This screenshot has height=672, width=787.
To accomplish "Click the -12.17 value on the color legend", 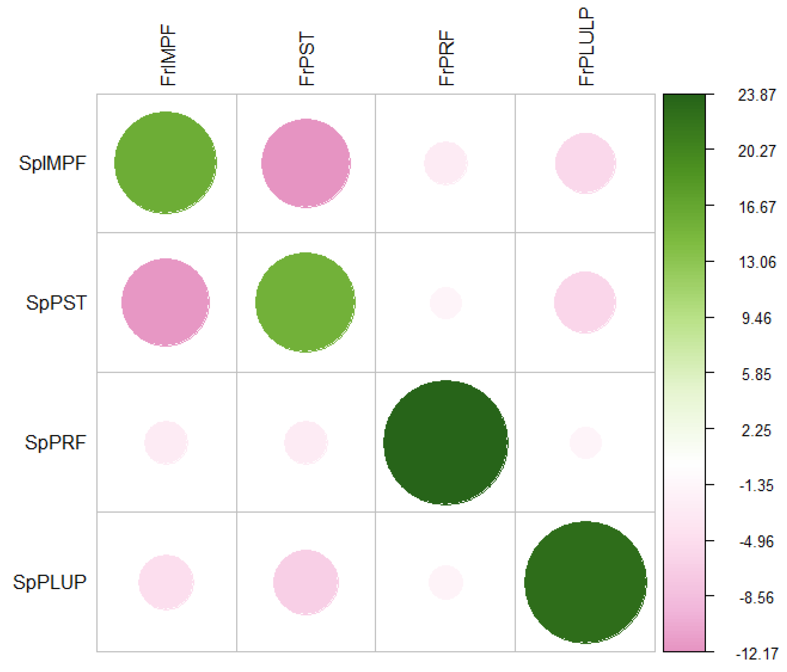I will pos(756,654).
